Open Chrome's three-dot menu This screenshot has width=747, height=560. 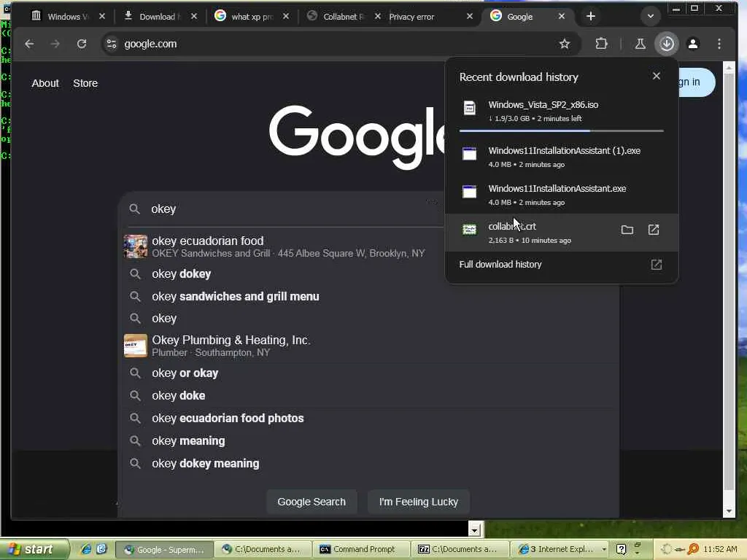(719, 44)
